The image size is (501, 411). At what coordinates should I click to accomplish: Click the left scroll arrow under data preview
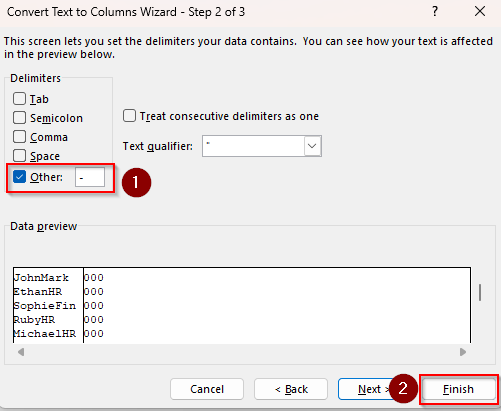(x=21, y=352)
